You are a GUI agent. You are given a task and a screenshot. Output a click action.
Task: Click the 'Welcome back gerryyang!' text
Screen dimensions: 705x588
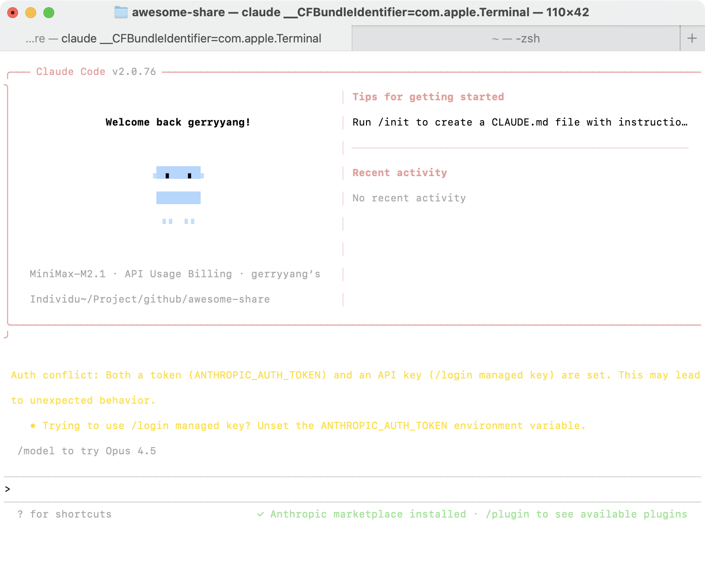point(178,122)
